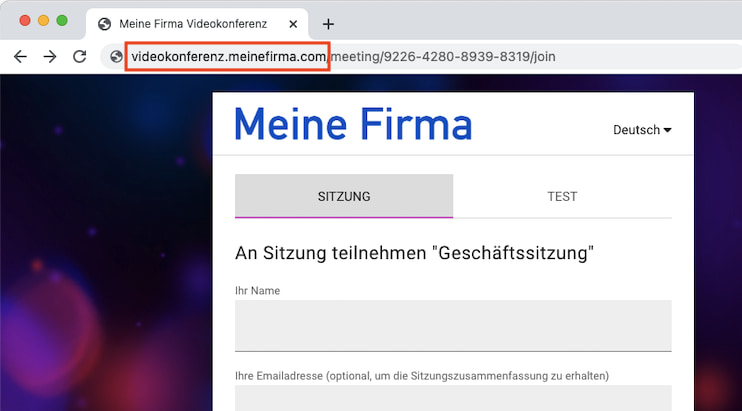Minimize the window with the yellow button
Viewport: 742px width, 411px height.
pos(44,21)
